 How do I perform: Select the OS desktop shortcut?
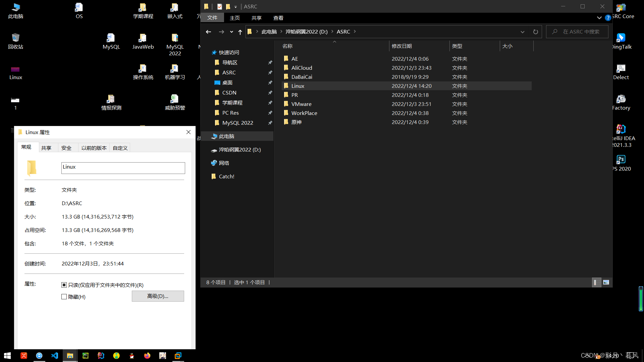[x=79, y=11]
